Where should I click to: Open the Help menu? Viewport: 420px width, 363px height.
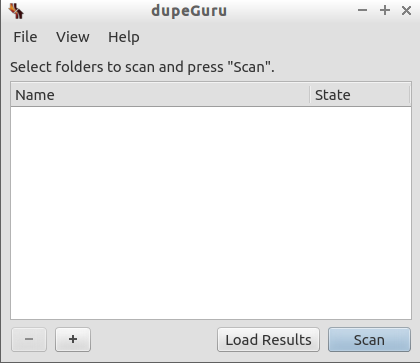(124, 37)
